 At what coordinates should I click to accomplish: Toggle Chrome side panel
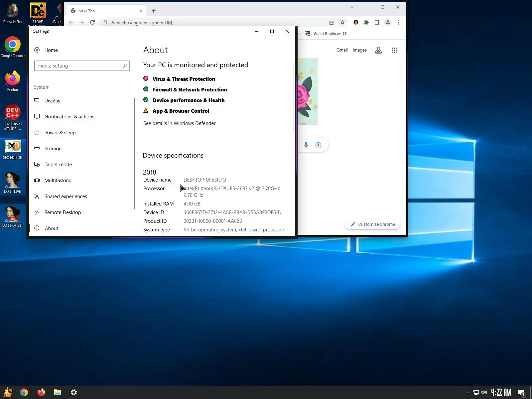(377, 22)
